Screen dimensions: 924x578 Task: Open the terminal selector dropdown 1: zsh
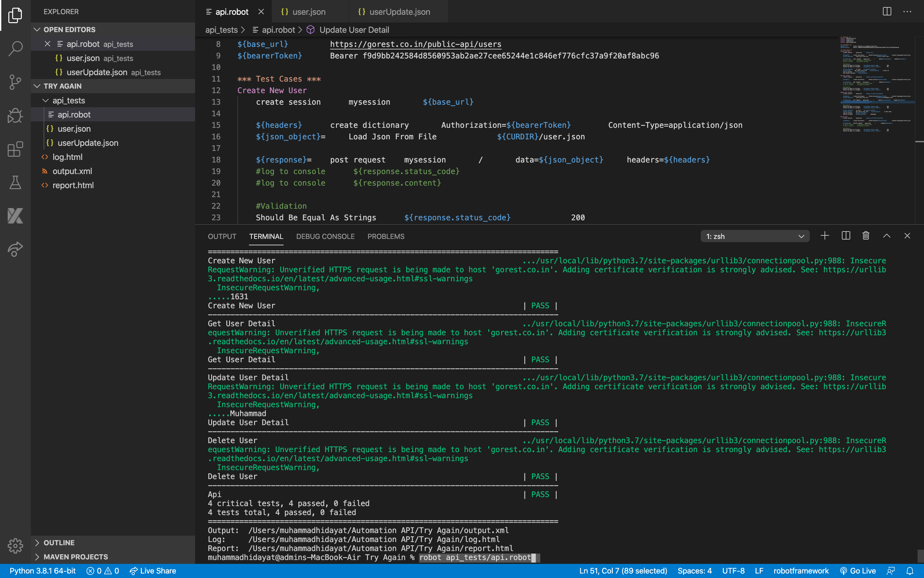[755, 236]
